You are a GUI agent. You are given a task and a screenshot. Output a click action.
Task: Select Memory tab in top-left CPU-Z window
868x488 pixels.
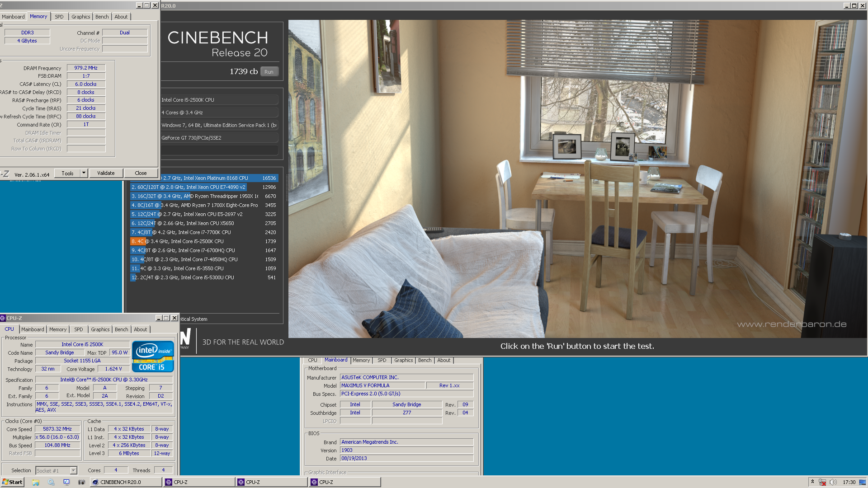pos(38,16)
